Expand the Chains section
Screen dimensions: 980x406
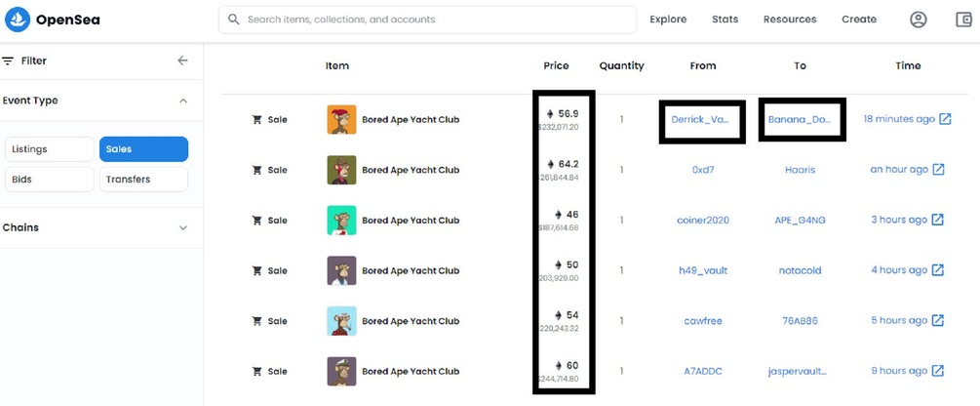click(x=183, y=228)
